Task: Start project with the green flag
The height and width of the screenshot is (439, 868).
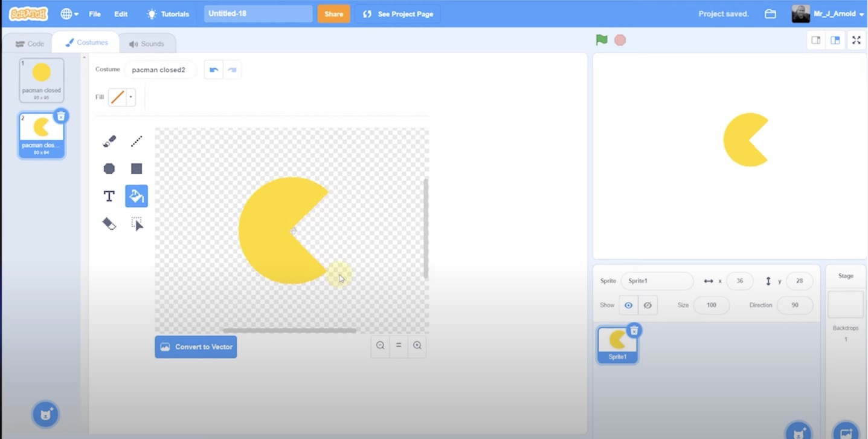Action: pyautogui.click(x=602, y=40)
